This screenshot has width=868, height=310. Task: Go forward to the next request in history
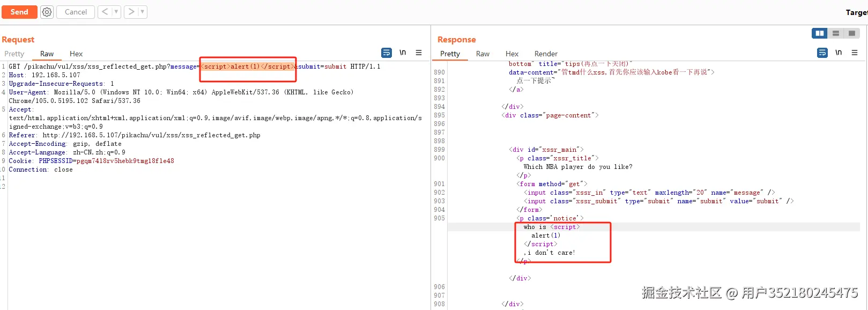pos(131,12)
